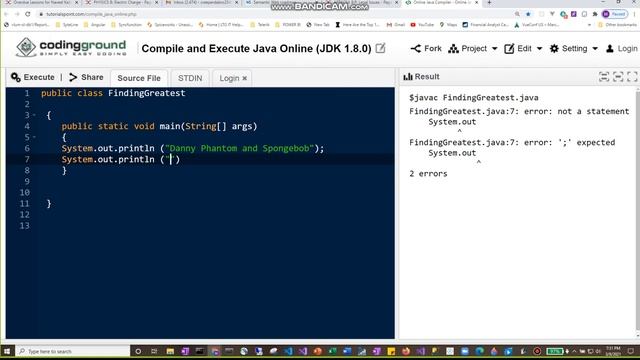Open the YouTube bookmark

click(x=422, y=24)
